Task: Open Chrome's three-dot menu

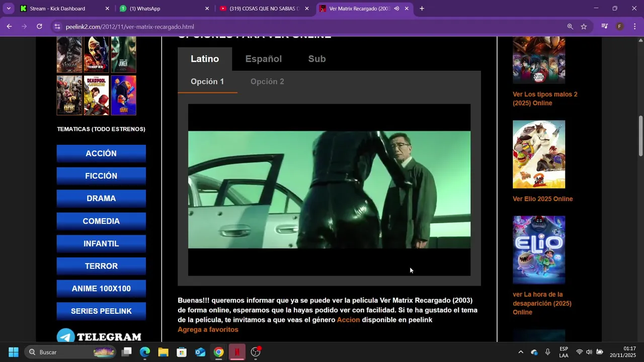Action: coord(635,27)
